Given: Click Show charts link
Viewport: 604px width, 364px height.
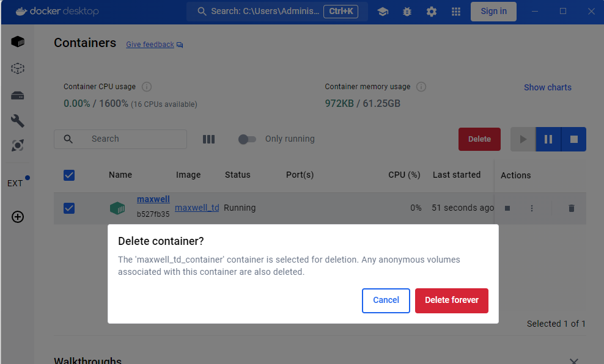Looking at the screenshot, I should point(547,87).
